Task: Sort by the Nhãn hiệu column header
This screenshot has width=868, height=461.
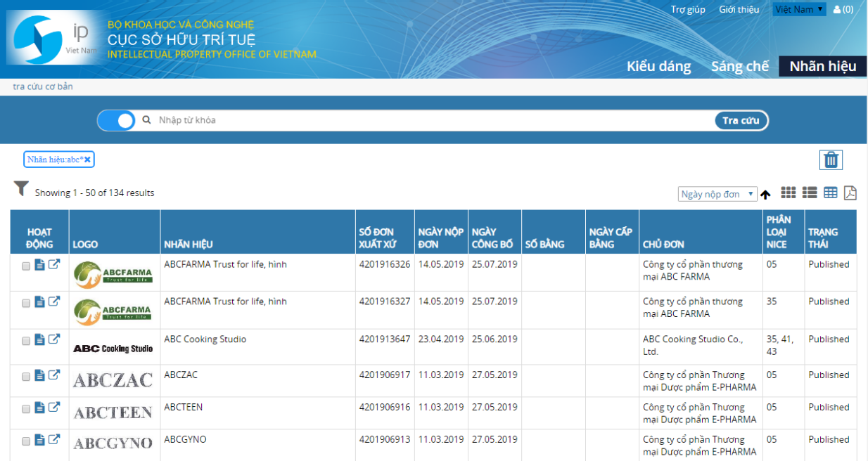Action: [x=189, y=245]
